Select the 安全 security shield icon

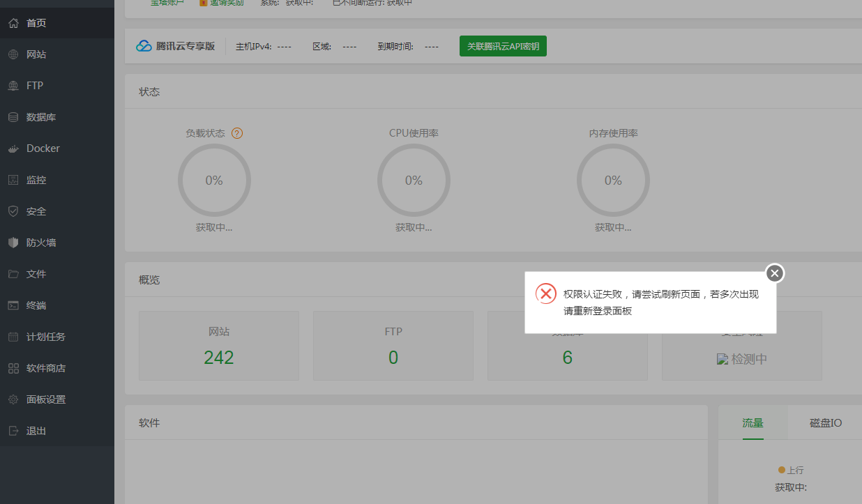pos(13,211)
